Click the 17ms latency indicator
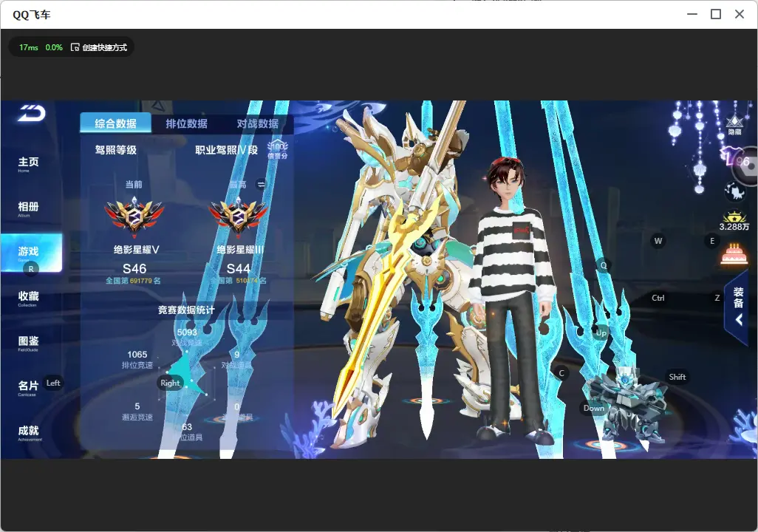 click(29, 47)
